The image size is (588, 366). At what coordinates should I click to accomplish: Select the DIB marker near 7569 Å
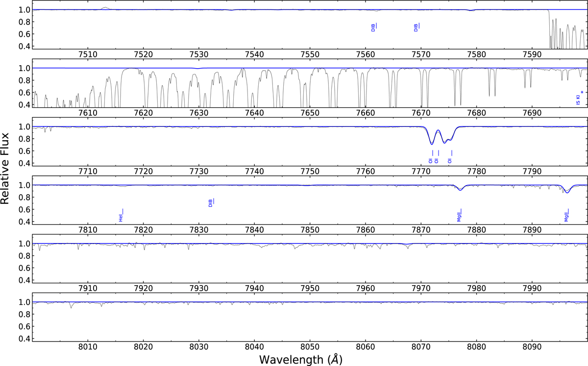[417, 27]
